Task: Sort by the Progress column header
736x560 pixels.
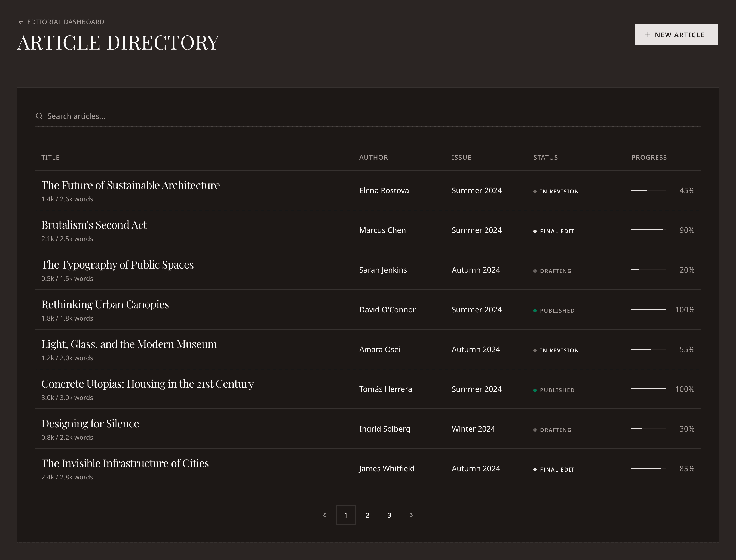Action: pyautogui.click(x=649, y=157)
